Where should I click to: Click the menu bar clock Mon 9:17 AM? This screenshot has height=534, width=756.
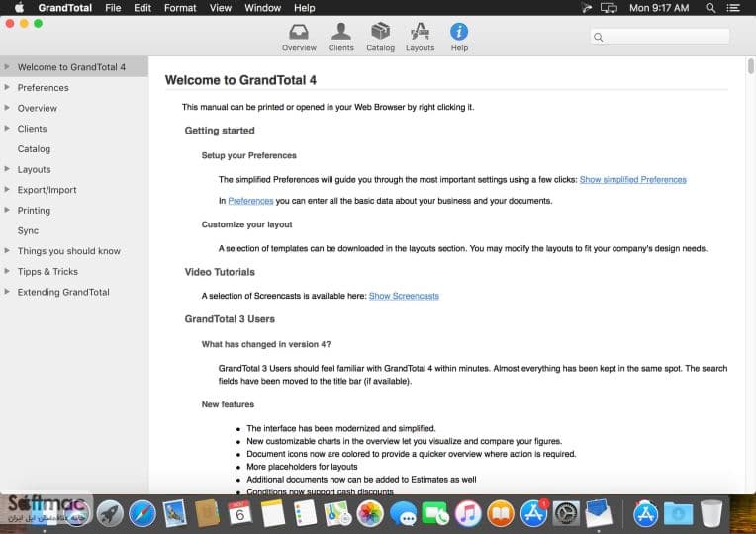(659, 8)
